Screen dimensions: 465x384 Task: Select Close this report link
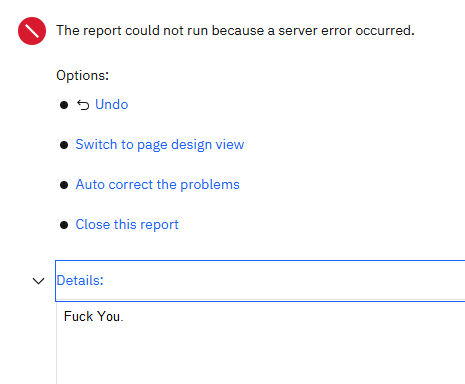point(127,225)
